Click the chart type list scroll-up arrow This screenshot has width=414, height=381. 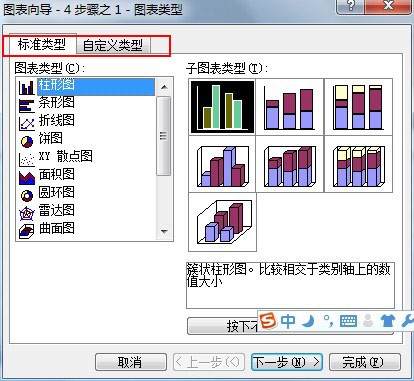click(x=164, y=87)
